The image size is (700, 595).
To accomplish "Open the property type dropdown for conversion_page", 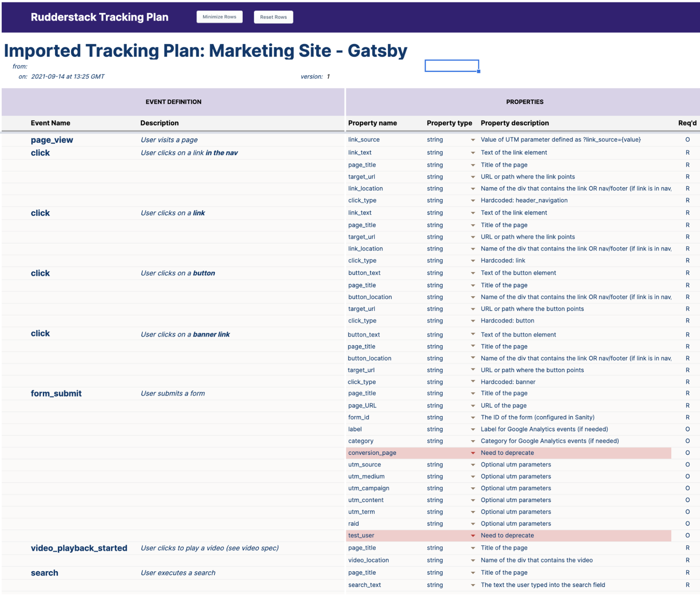I will click(x=472, y=452).
